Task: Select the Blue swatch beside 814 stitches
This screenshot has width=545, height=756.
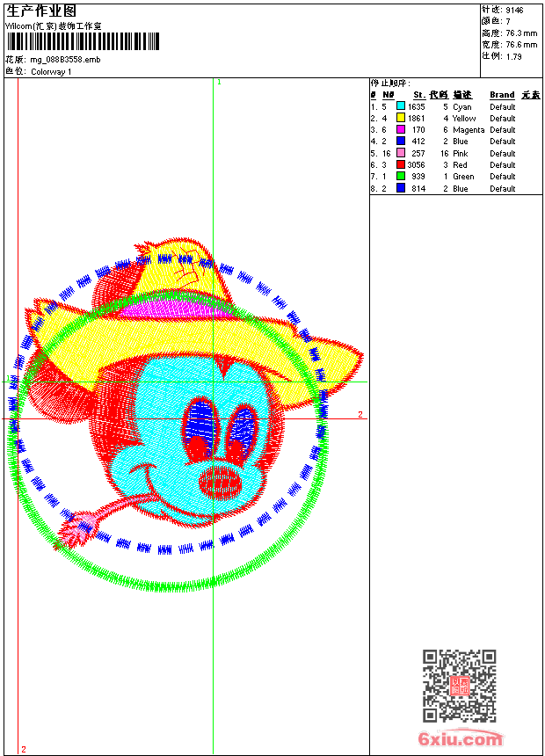Action: pos(401,188)
